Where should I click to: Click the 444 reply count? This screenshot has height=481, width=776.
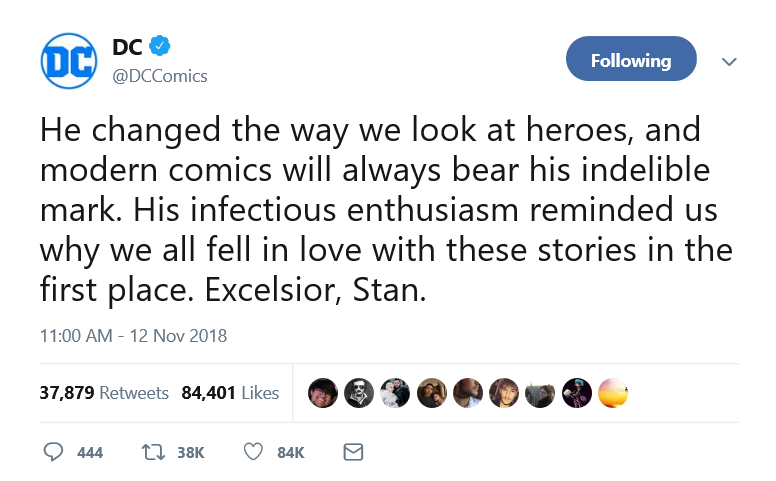tap(90, 452)
